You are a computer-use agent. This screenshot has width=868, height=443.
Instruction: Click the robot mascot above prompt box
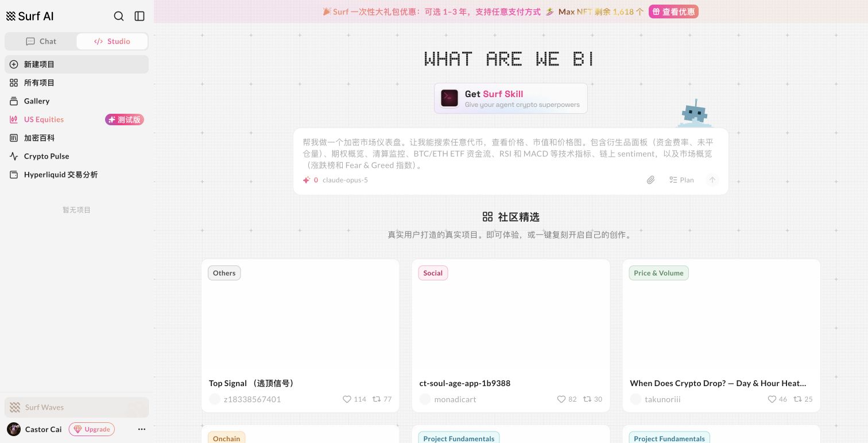pyautogui.click(x=693, y=113)
